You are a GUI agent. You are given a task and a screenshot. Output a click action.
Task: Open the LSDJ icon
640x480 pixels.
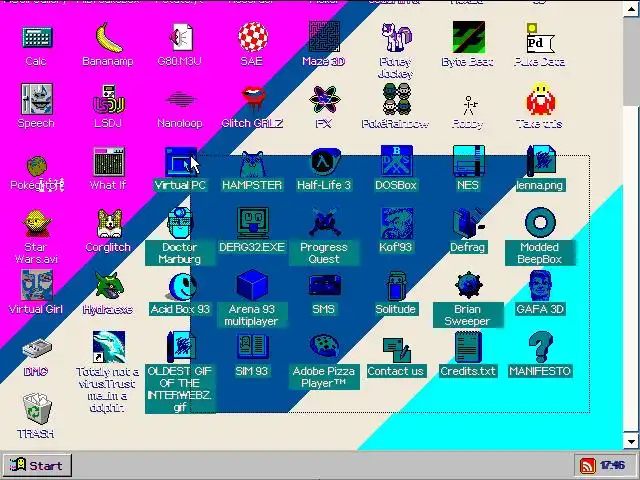(108, 99)
